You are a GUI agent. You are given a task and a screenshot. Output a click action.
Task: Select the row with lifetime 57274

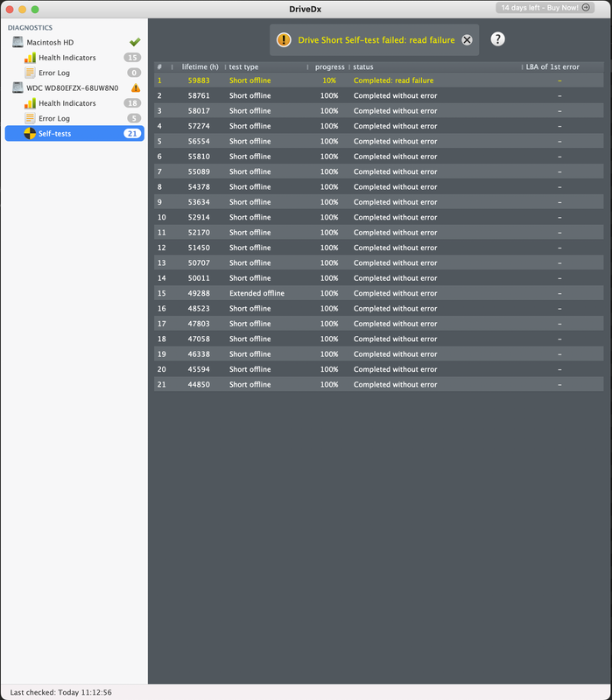(x=379, y=126)
